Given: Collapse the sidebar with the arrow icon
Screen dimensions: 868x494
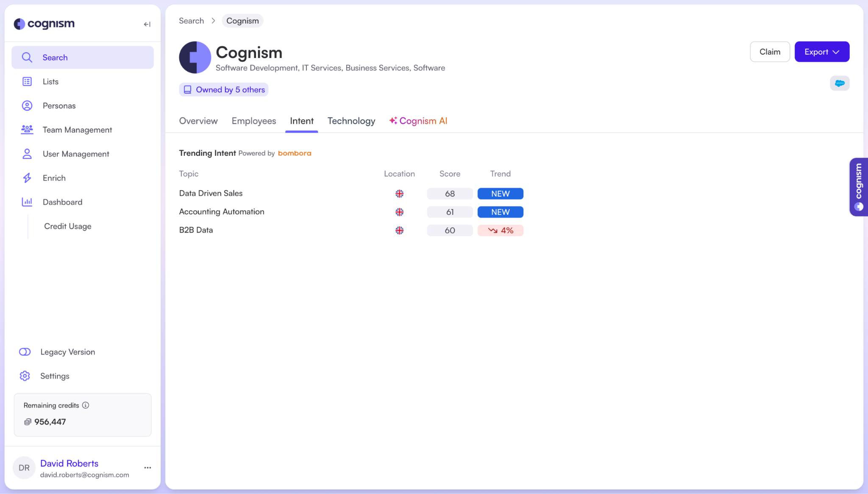Looking at the screenshot, I should pyautogui.click(x=147, y=24).
